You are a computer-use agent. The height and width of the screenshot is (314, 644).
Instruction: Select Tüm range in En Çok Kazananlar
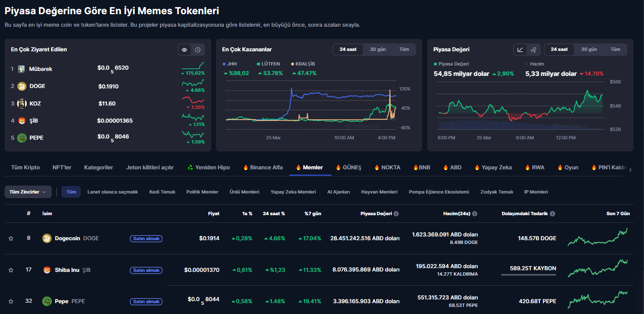(x=404, y=49)
